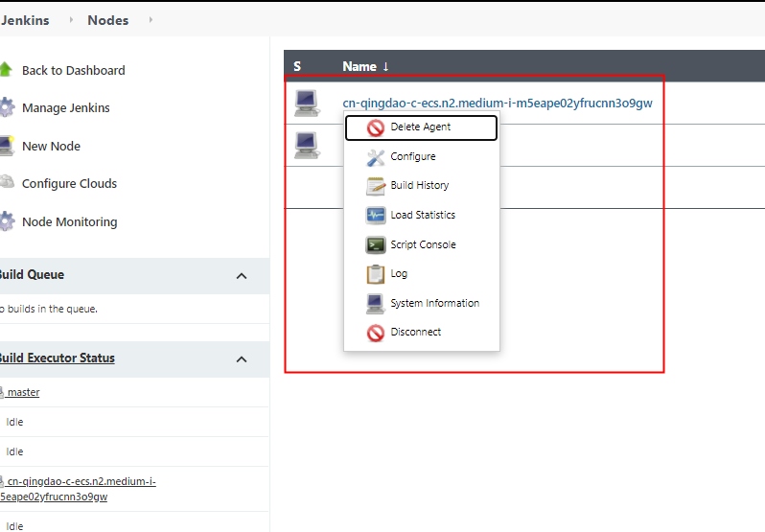
Task: Go to Jenkins breadcrumb link
Action: click(25, 20)
